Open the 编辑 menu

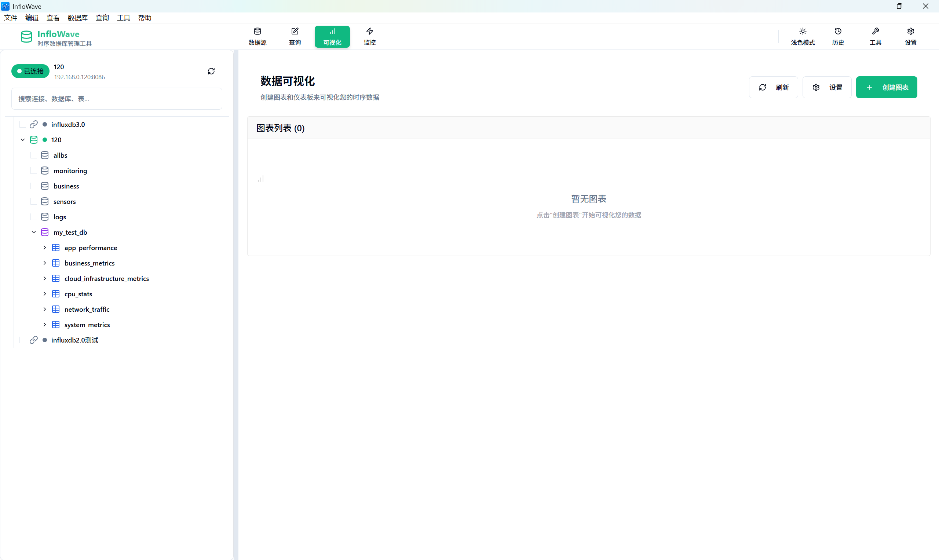click(x=32, y=18)
